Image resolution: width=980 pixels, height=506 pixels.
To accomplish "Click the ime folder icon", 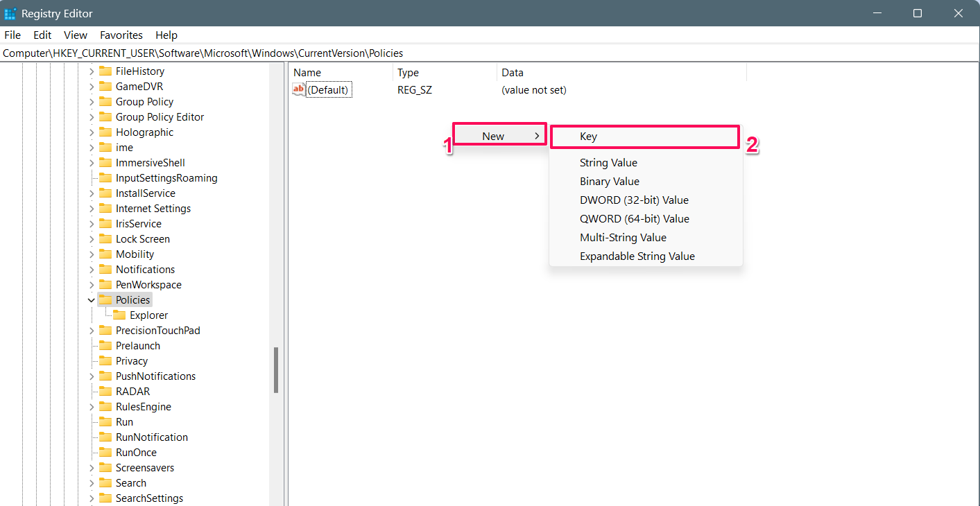I will 105,147.
